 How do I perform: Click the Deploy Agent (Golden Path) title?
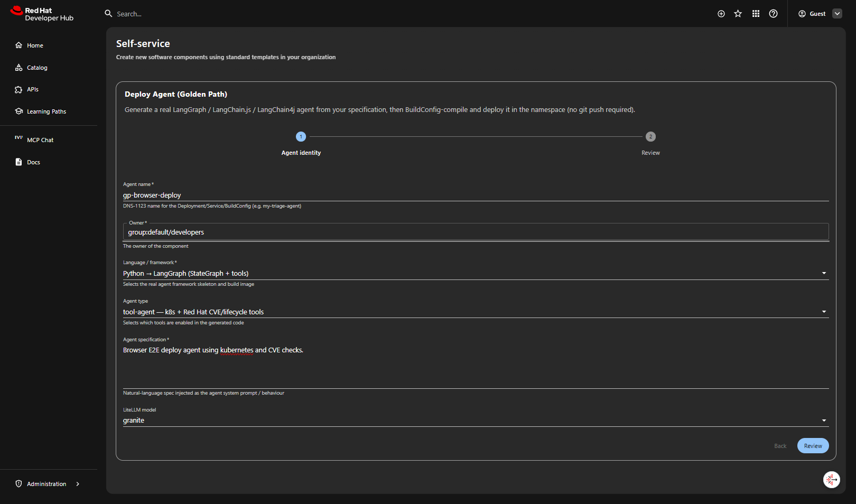(x=176, y=94)
